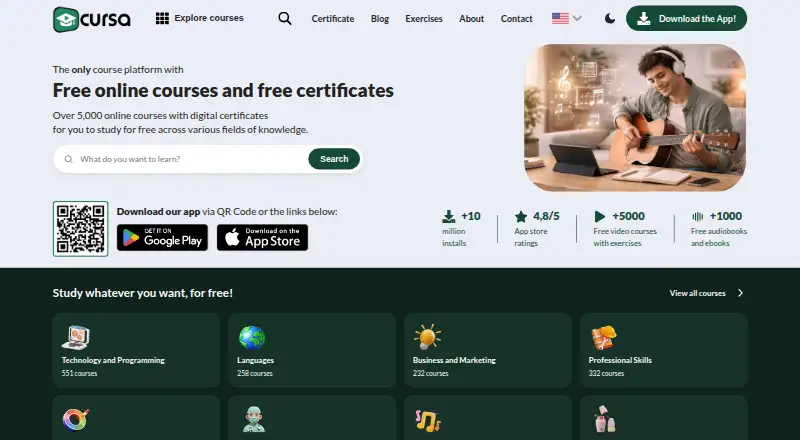Click the download icon next to +10
Viewport: 800px width, 440px height.
pyautogui.click(x=448, y=216)
